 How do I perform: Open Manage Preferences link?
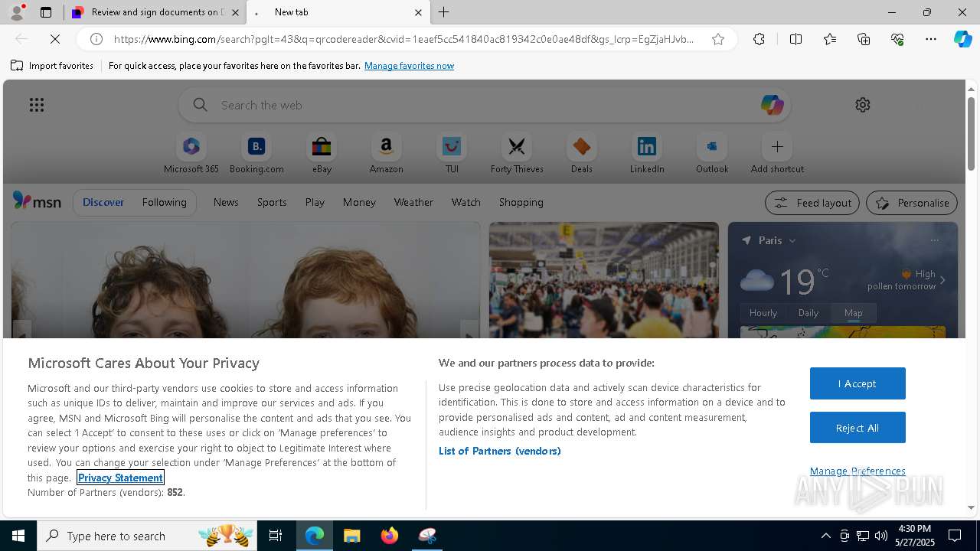857,471
